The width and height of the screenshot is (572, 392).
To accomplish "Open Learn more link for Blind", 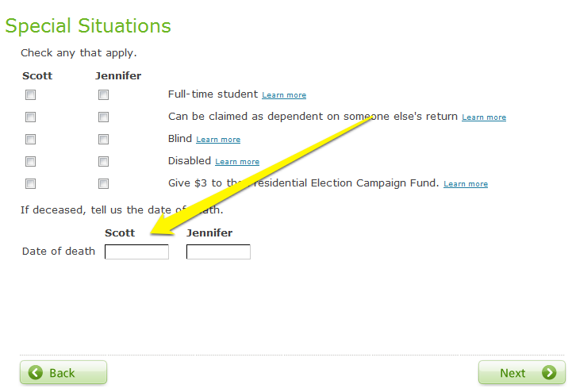I will coord(218,140).
